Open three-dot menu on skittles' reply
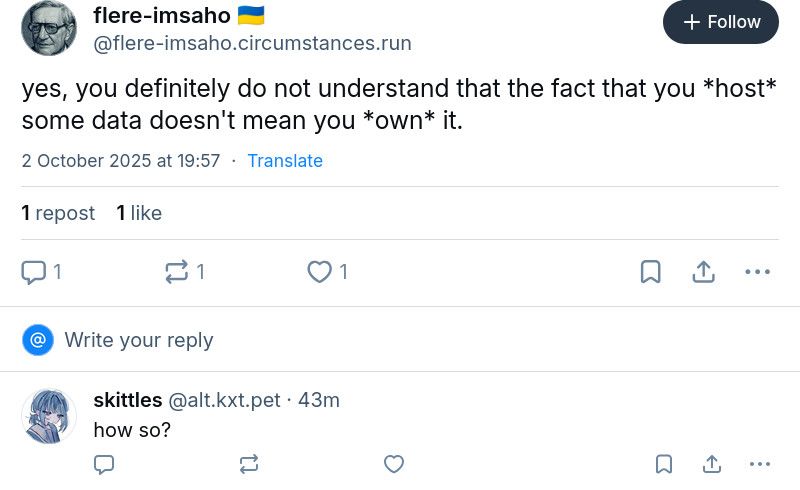This screenshot has height=490, width=800. point(760,464)
